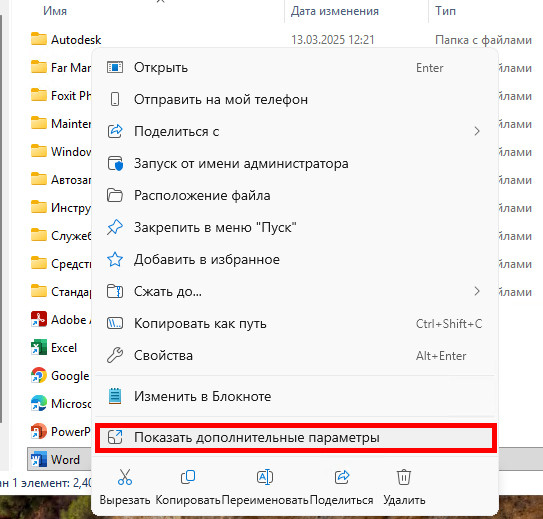Select the Far Manager folder row

[61, 68]
